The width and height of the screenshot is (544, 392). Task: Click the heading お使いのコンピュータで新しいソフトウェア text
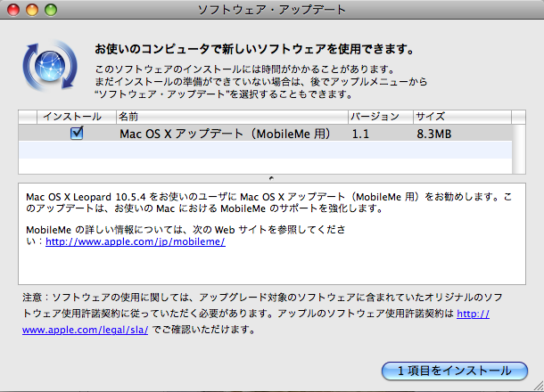pyautogui.click(x=255, y=49)
